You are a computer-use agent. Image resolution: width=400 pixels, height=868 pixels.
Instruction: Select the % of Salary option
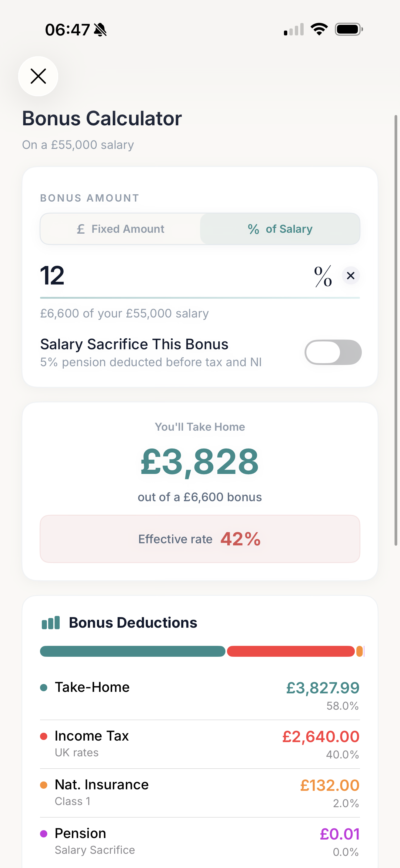coord(280,229)
